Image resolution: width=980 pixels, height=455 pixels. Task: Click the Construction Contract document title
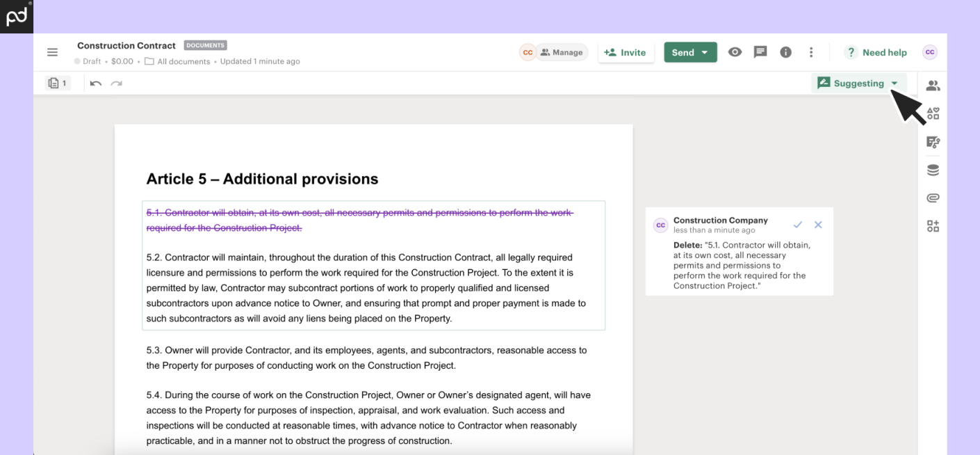pos(126,46)
